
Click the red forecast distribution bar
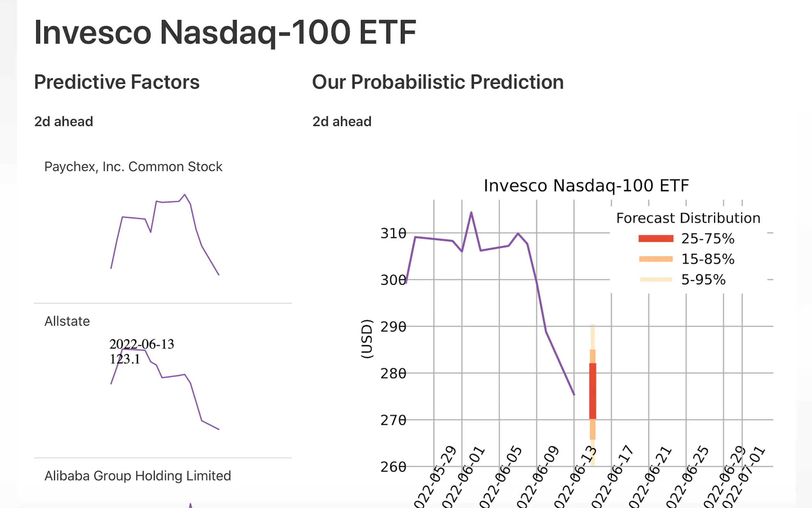[x=592, y=392]
